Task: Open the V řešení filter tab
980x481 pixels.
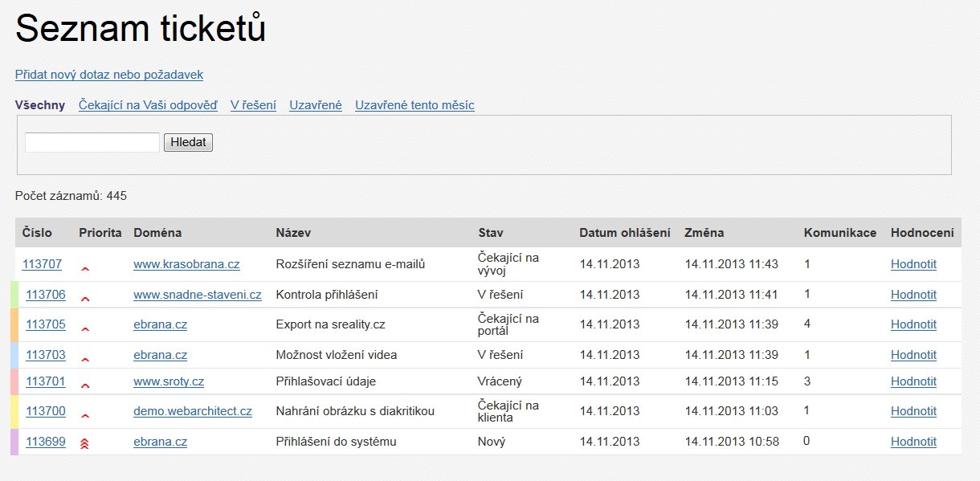Action: [253, 105]
